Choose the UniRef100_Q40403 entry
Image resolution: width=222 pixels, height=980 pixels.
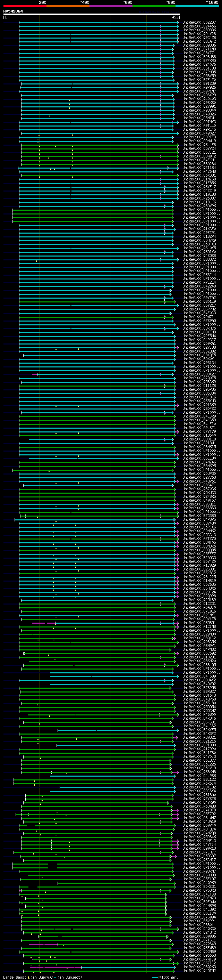(x=199, y=99)
